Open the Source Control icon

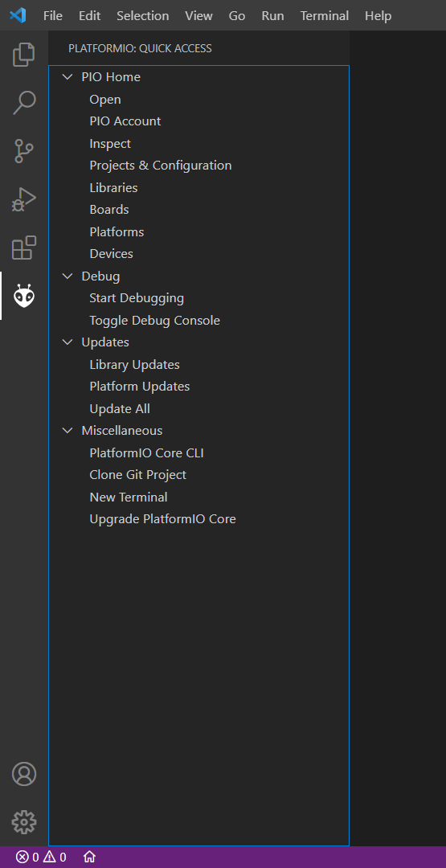[x=24, y=151]
